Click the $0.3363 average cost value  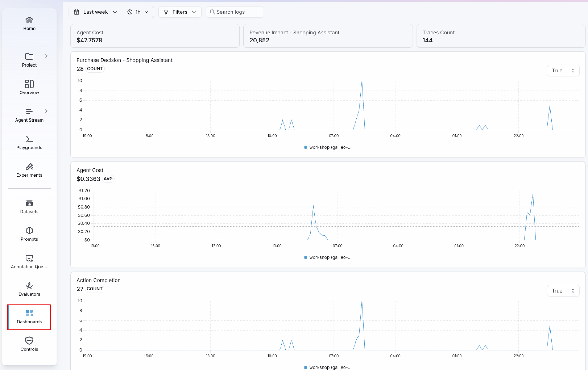(88, 179)
